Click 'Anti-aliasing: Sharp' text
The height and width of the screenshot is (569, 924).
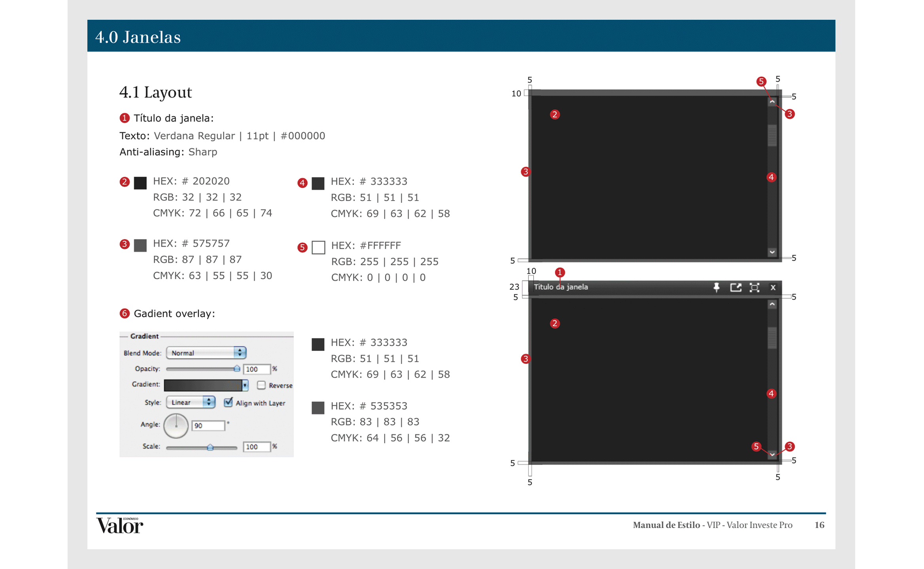pos(168,152)
